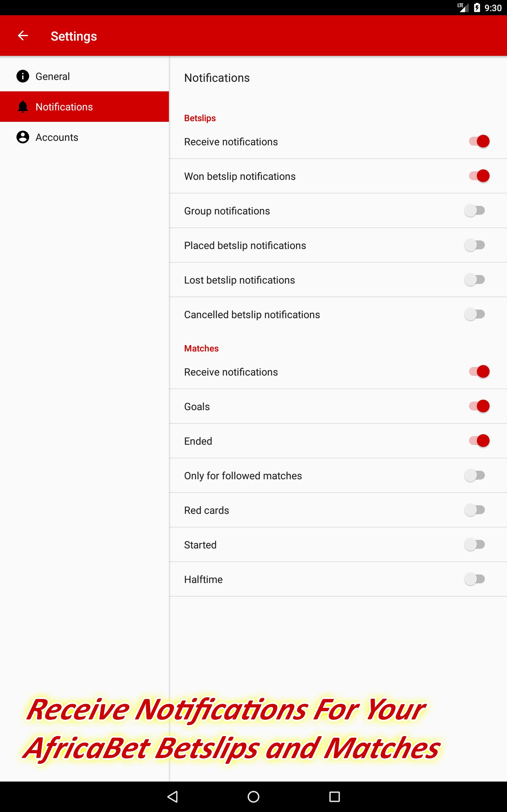Open the Accounts settings section

(x=57, y=138)
